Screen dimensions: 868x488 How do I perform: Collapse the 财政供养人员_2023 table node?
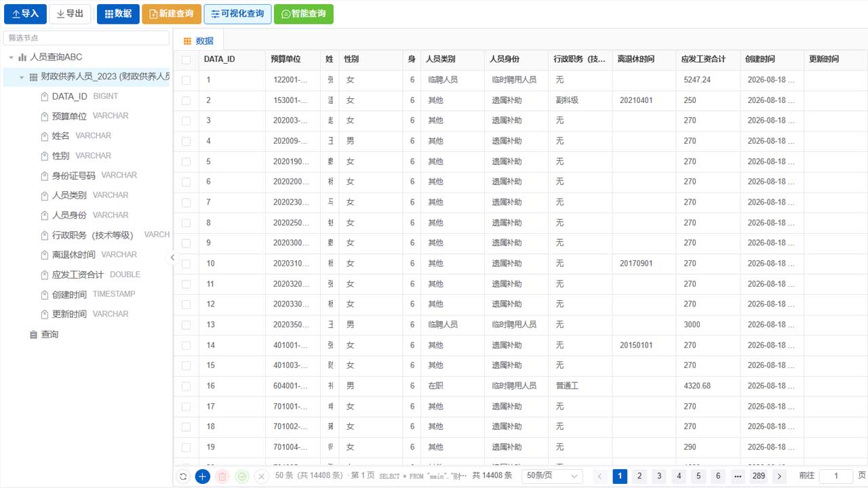click(x=22, y=77)
